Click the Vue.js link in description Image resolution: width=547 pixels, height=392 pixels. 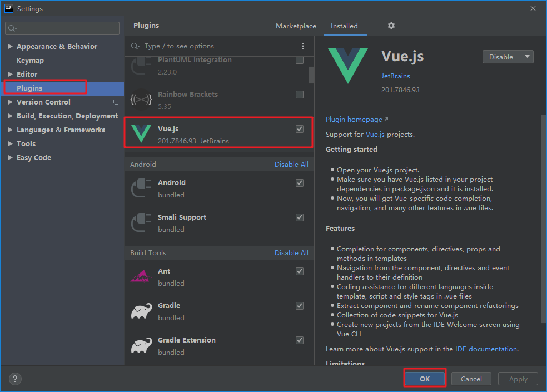click(x=375, y=135)
